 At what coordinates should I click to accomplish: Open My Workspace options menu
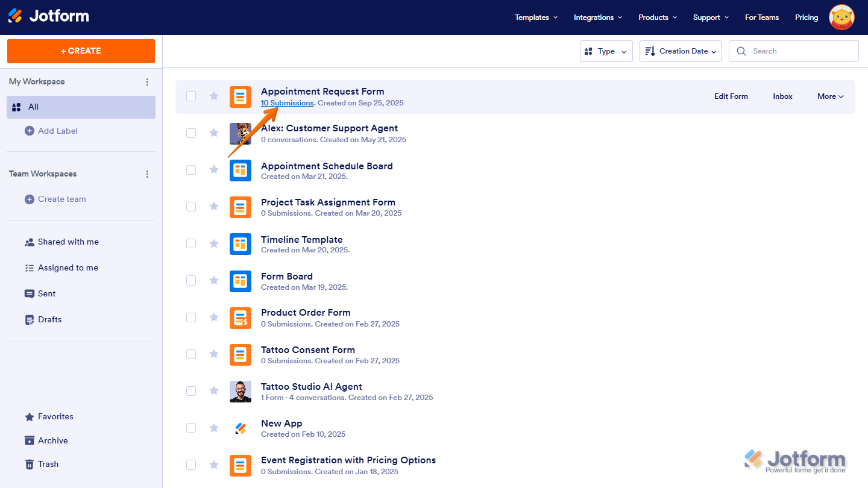[x=147, y=82]
